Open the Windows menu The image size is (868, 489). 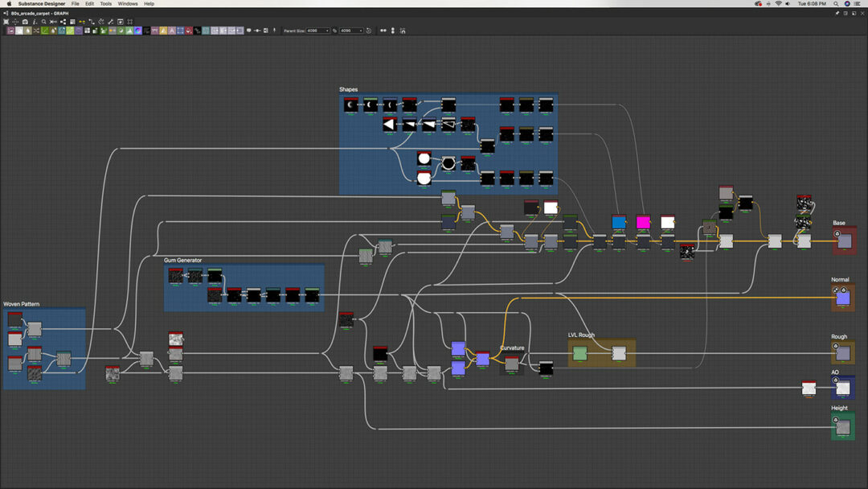[128, 4]
